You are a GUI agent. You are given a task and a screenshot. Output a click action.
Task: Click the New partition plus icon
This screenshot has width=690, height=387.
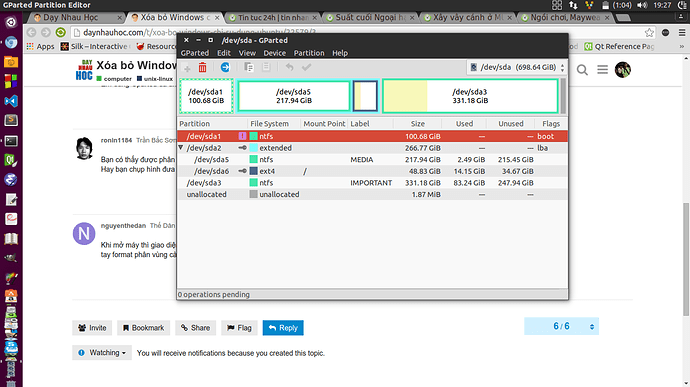pyautogui.click(x=187, y=68)
